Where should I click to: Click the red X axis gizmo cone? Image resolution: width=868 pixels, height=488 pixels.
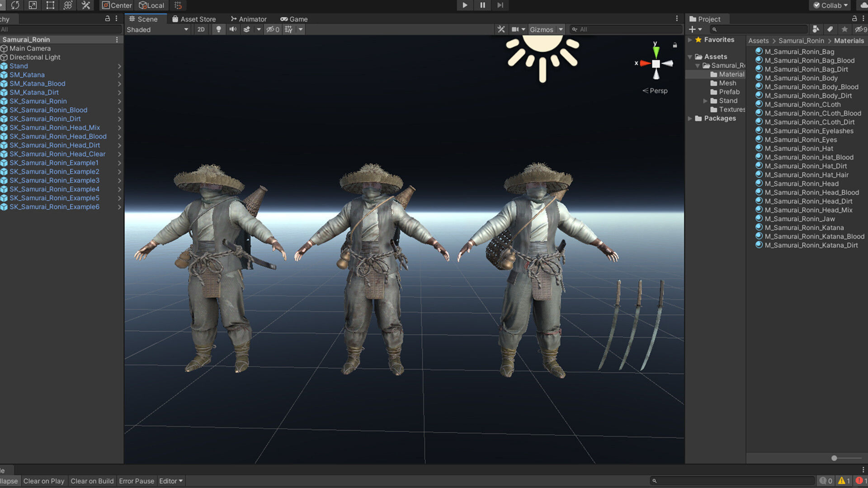(x=645, y=63)
